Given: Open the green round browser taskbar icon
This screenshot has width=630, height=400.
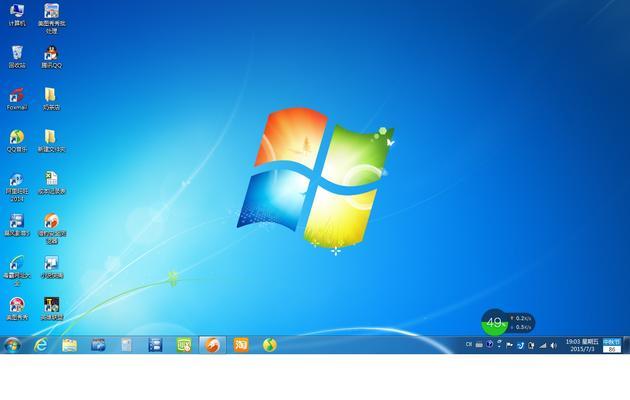Looking at the screenshot, I should 270,345.
